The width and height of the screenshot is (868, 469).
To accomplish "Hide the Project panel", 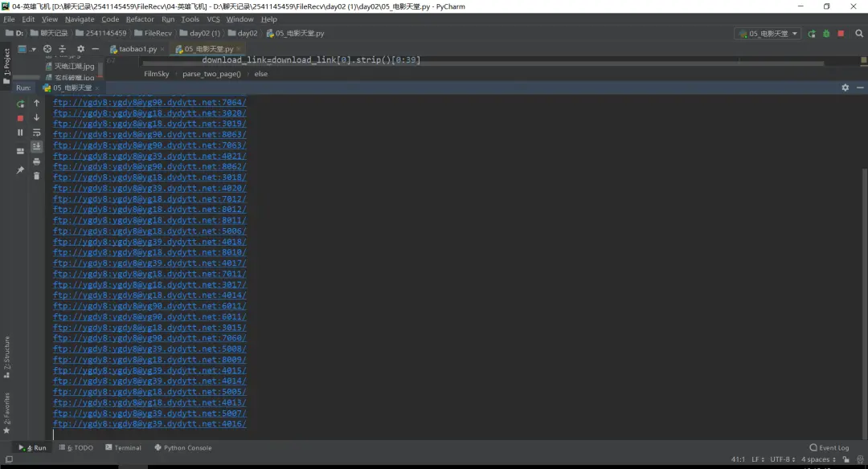I will tap(95, 49).
